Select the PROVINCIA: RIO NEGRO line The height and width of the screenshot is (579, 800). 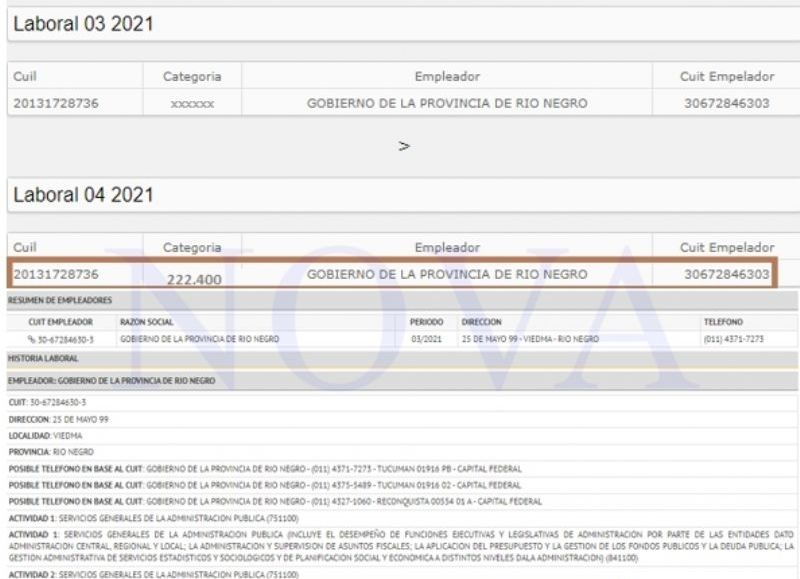51,452
